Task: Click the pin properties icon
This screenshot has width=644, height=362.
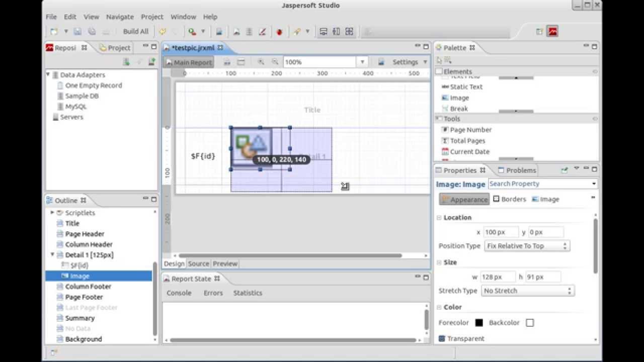Action: 564,170
